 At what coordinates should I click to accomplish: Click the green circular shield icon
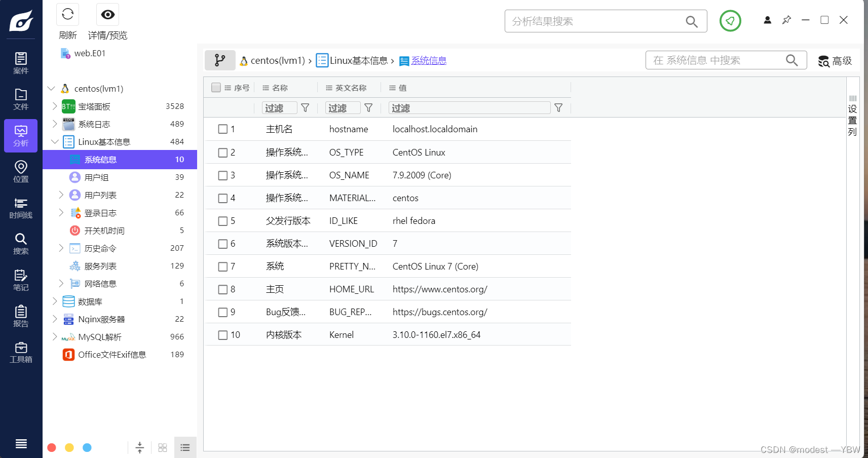(x=730, y=21)
